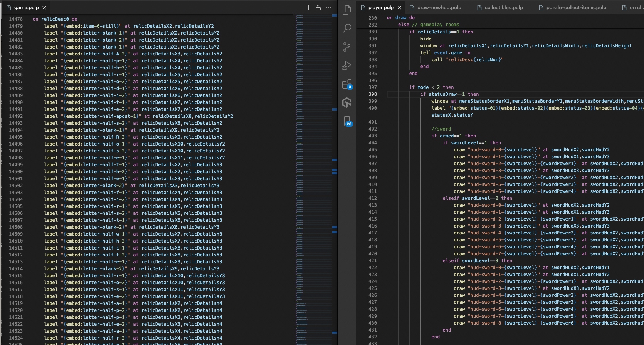
Task: Open Extensions view with badge 3
Action: coord(347,84)
